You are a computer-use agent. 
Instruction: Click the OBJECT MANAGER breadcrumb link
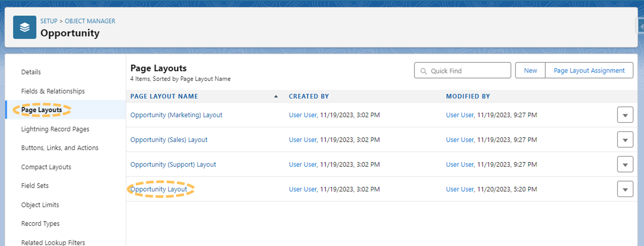[90, 21]
